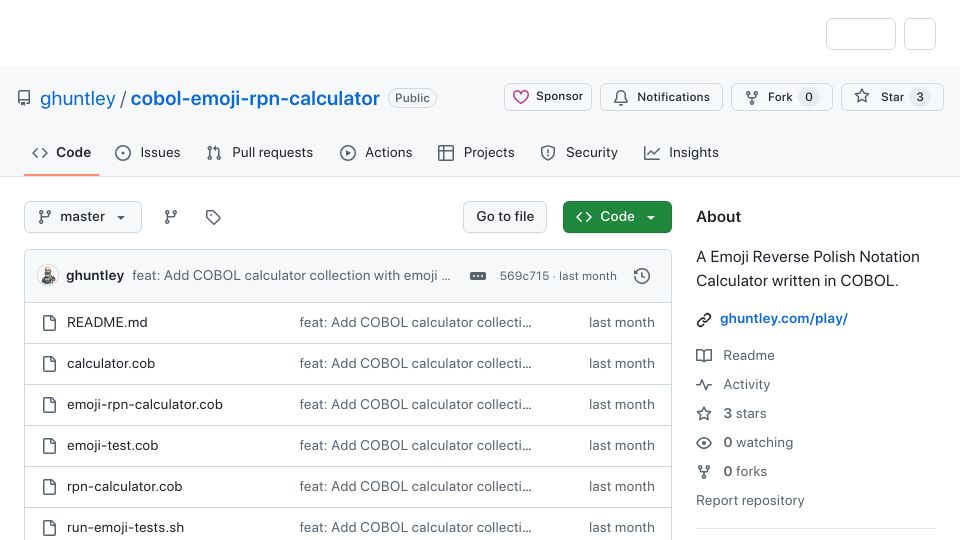Click the file icon next to calculator.cob
Screen dimensions: 960x540
50,364
